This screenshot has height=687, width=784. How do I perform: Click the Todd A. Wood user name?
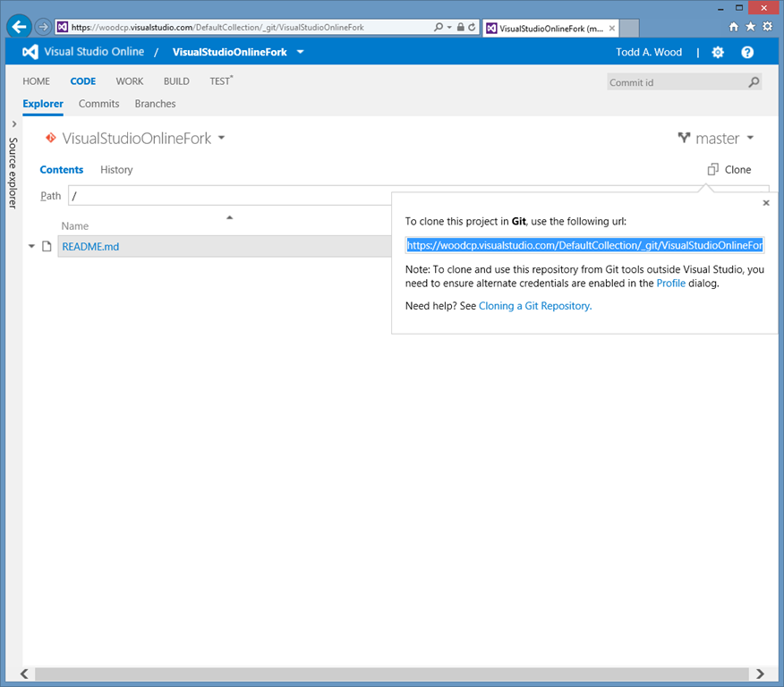click(x=649, y=52)
